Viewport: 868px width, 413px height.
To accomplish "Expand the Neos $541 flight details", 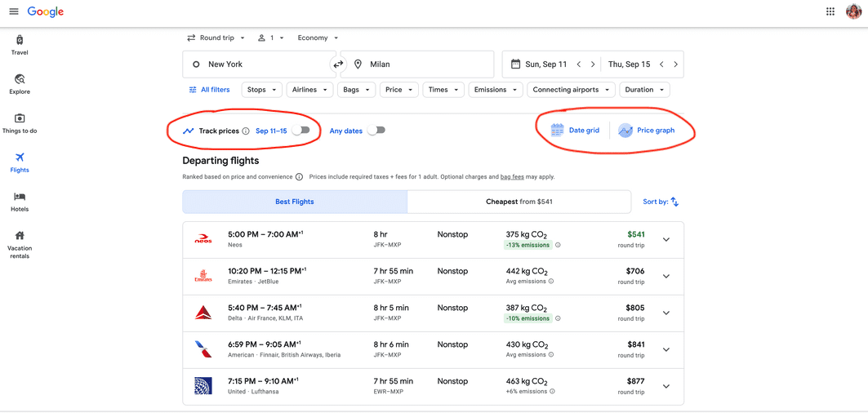I will point(666,240).
